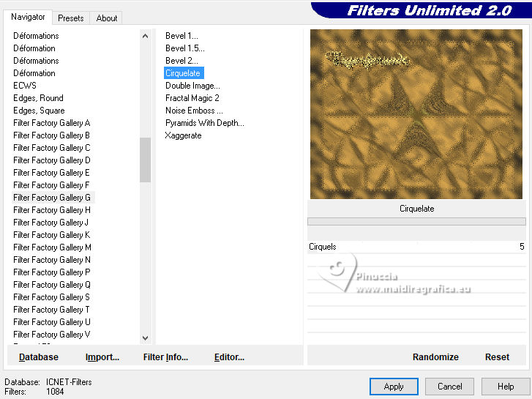The width and height of the screenshot is (532, 399).
Task: Select Filter Factory Gallery J
Action: (x=51, y=223)
